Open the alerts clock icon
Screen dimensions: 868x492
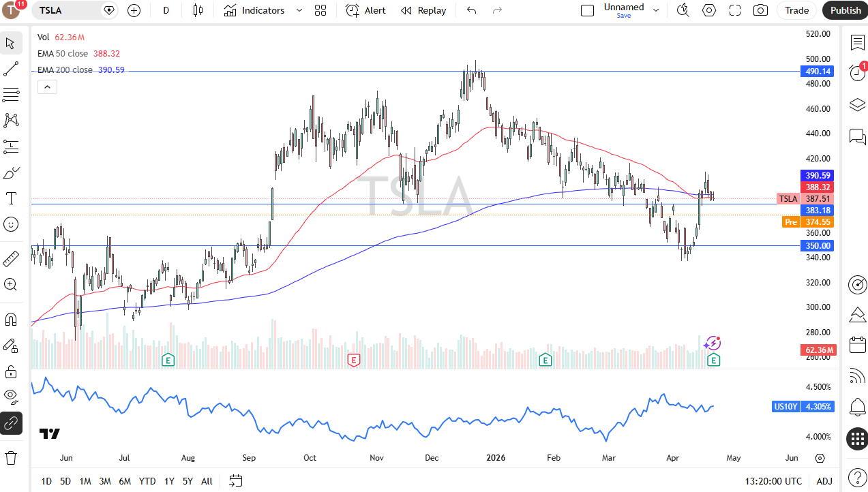coord(857,74)
